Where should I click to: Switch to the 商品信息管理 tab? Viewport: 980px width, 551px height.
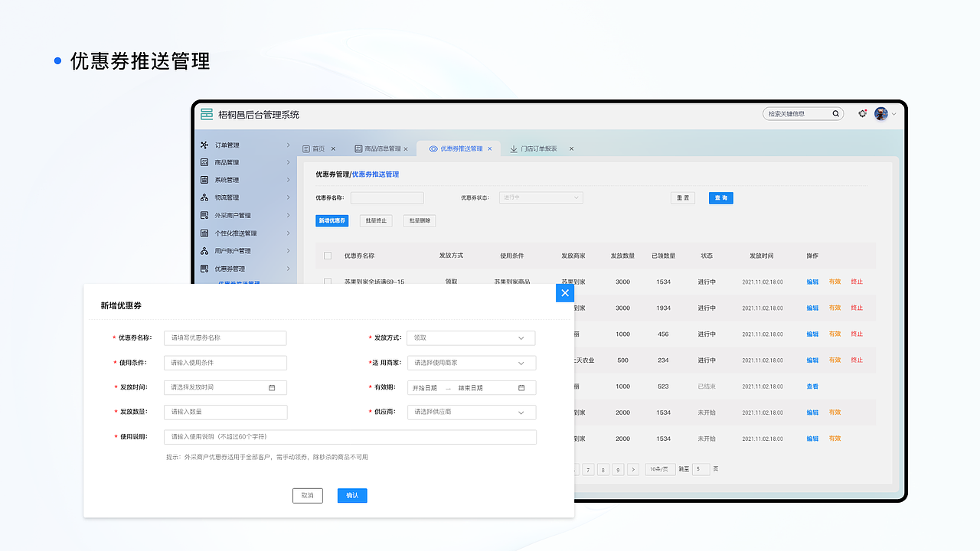point(382,148)
